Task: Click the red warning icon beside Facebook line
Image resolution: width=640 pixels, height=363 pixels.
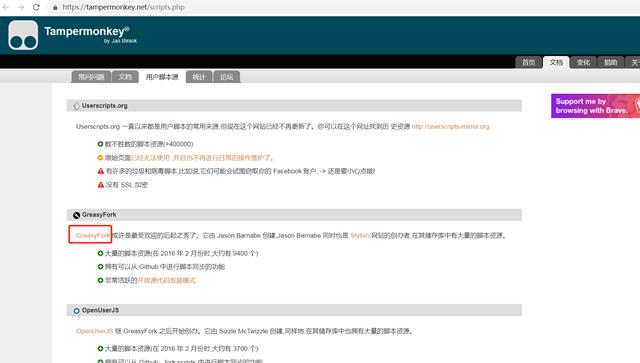Action: click(101, 171)
